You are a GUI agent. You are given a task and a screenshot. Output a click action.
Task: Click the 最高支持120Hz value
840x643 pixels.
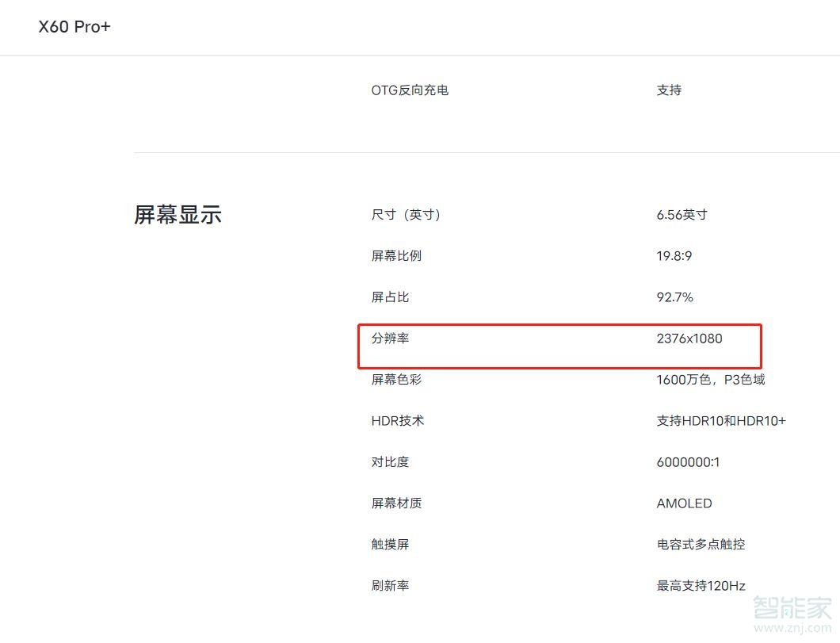[x=701, y=586]
